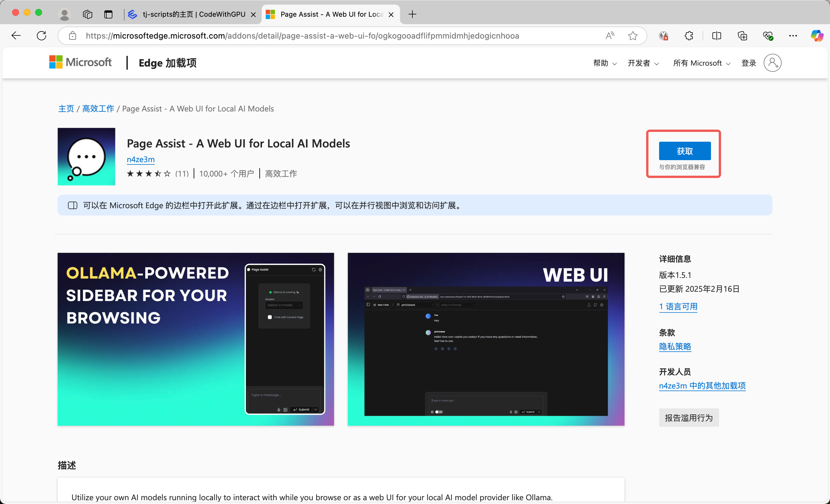830x504 pixels.
Task: Open browser profile avatar
Action: click(64, 14)
